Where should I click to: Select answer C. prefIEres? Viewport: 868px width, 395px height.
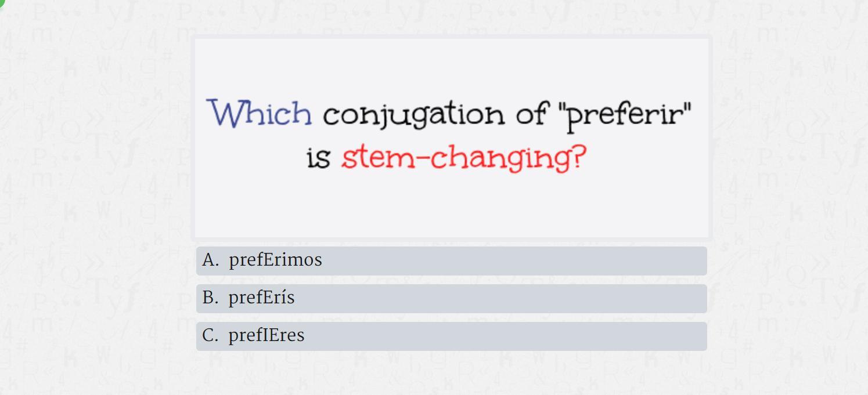tap(451, 336)
